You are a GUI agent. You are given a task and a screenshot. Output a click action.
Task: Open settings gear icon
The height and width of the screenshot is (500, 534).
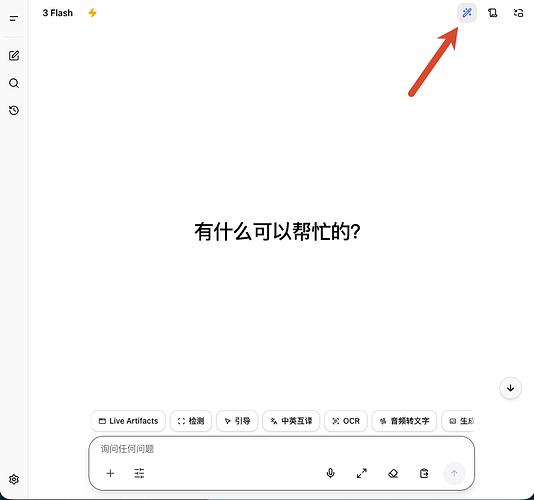point(14,479)
